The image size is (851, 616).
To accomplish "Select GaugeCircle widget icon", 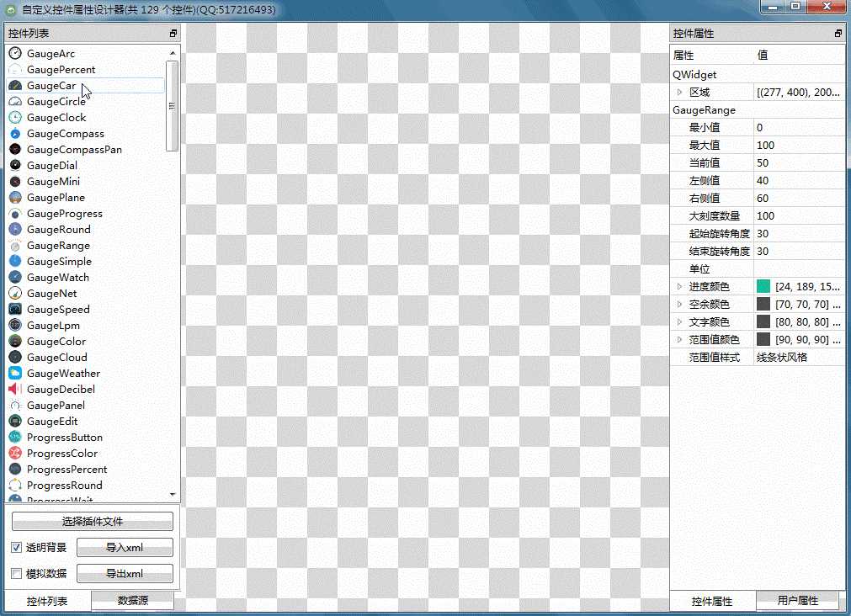I will [x=15, y=102].
